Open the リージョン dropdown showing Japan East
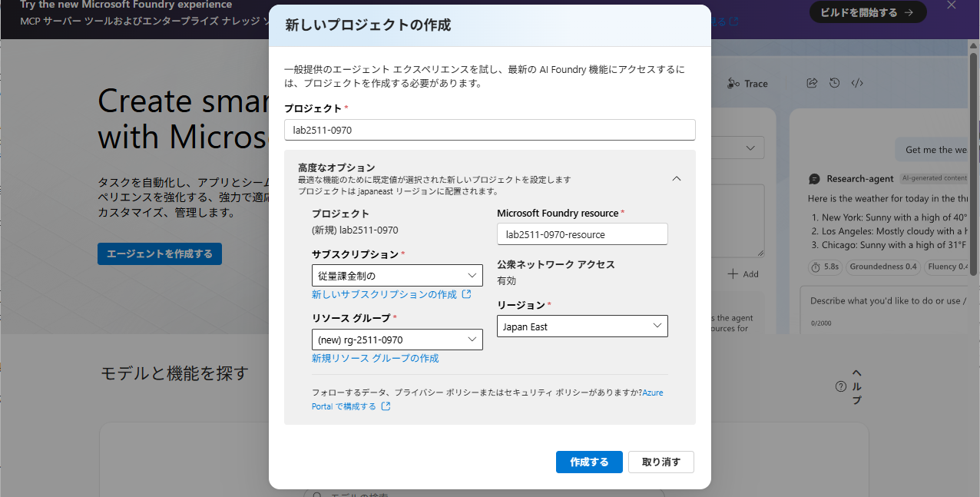 (582, 326)
